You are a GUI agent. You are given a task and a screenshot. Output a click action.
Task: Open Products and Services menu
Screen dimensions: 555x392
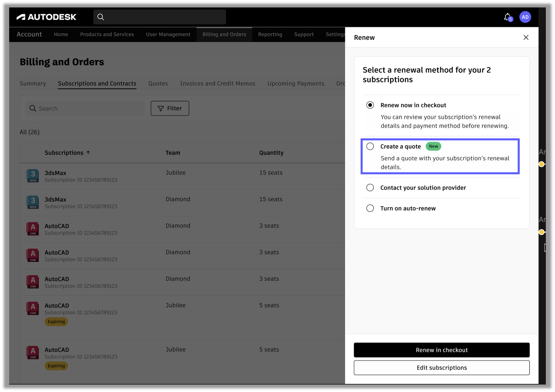107,34
